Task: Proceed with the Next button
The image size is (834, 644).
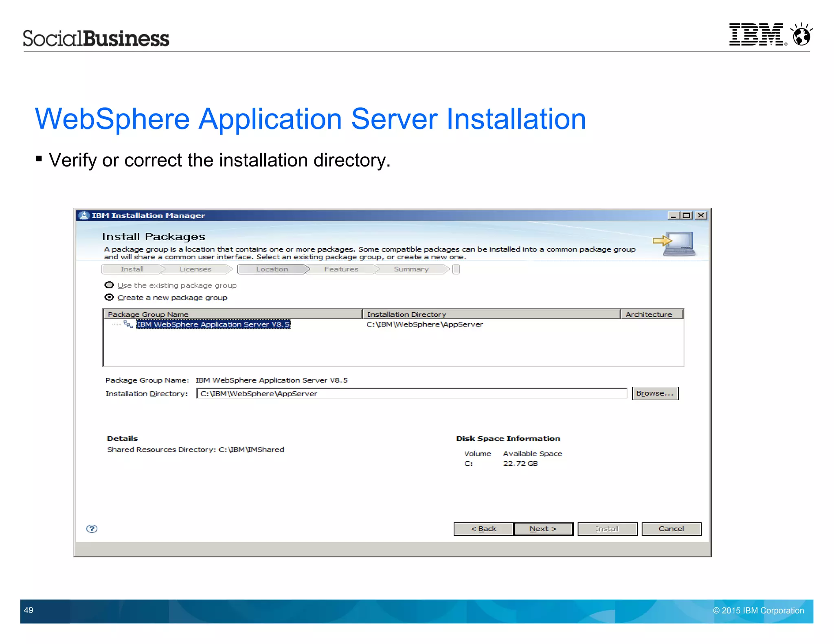Action: 543,529
